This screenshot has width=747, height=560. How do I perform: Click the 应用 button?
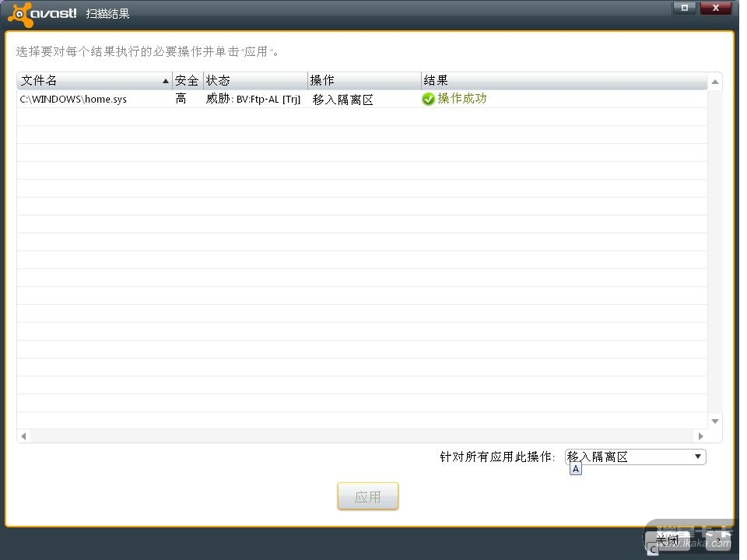tap(368, 497)
